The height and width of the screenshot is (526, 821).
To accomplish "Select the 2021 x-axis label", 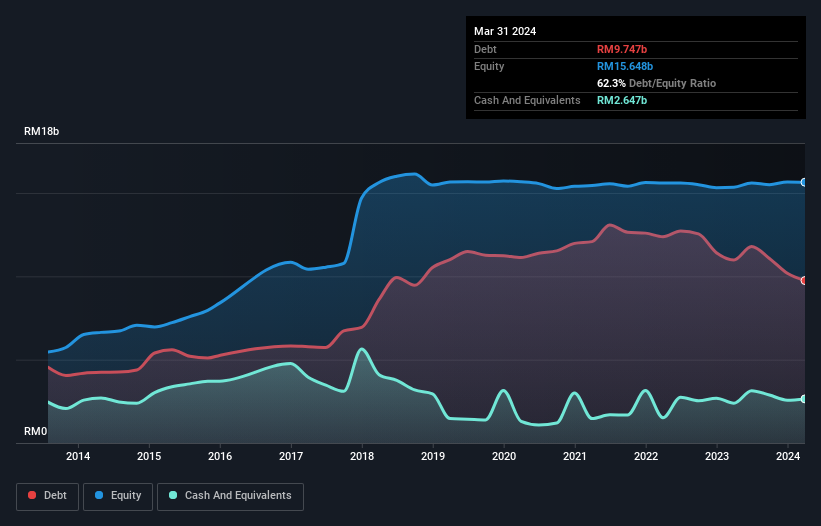I will (575, 456).
